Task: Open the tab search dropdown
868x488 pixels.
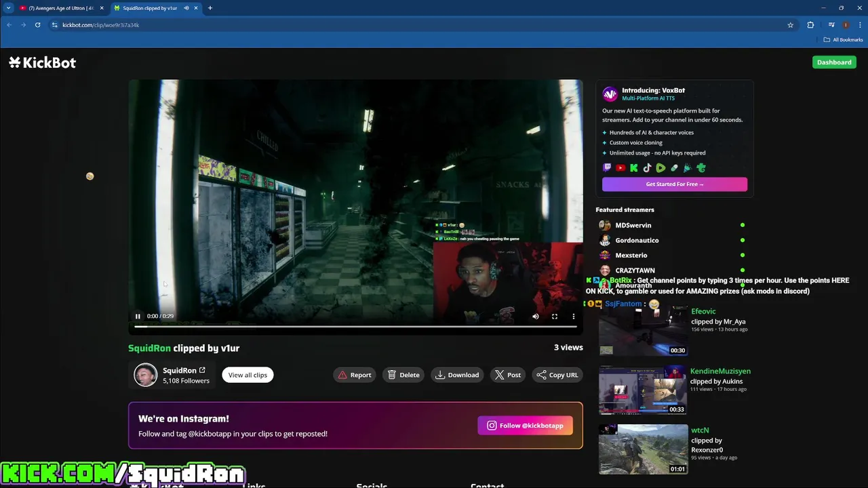Action: pyautogui.click(x=8, y=8)
